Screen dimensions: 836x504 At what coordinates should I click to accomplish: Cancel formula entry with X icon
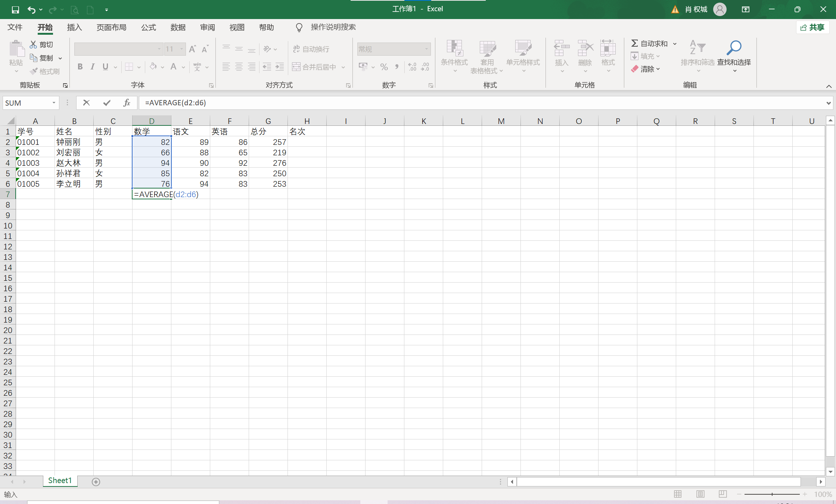click(x=86, y=103)
